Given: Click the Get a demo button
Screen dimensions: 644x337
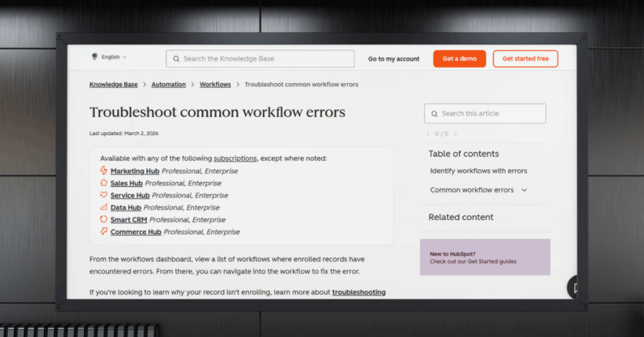Looking at the screenshot, I should click(459, 58).
